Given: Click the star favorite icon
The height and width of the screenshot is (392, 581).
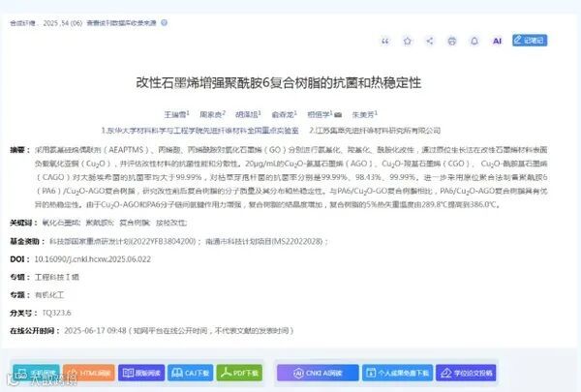Looking at the screenshot, I should (408, 41).
